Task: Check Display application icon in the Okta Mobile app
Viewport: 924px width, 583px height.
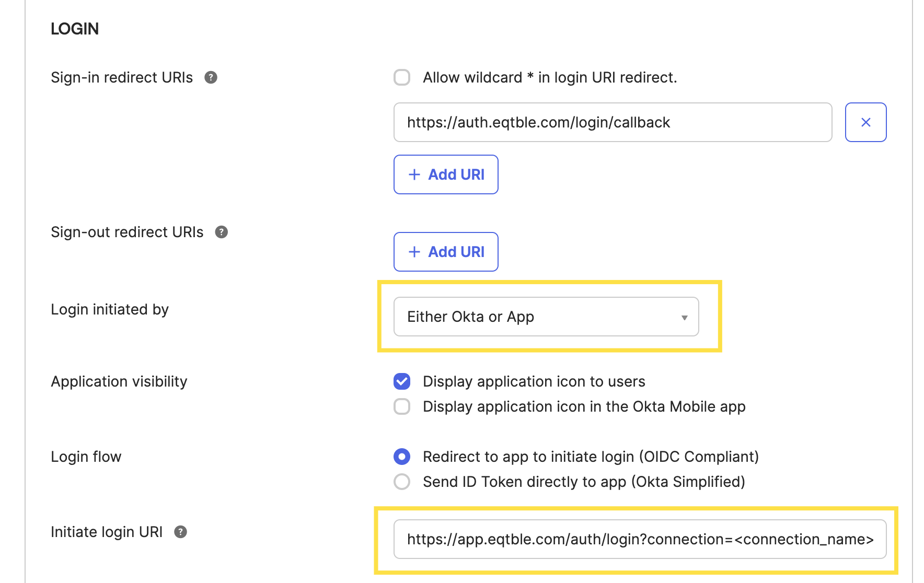Action: tap(401, 406)
